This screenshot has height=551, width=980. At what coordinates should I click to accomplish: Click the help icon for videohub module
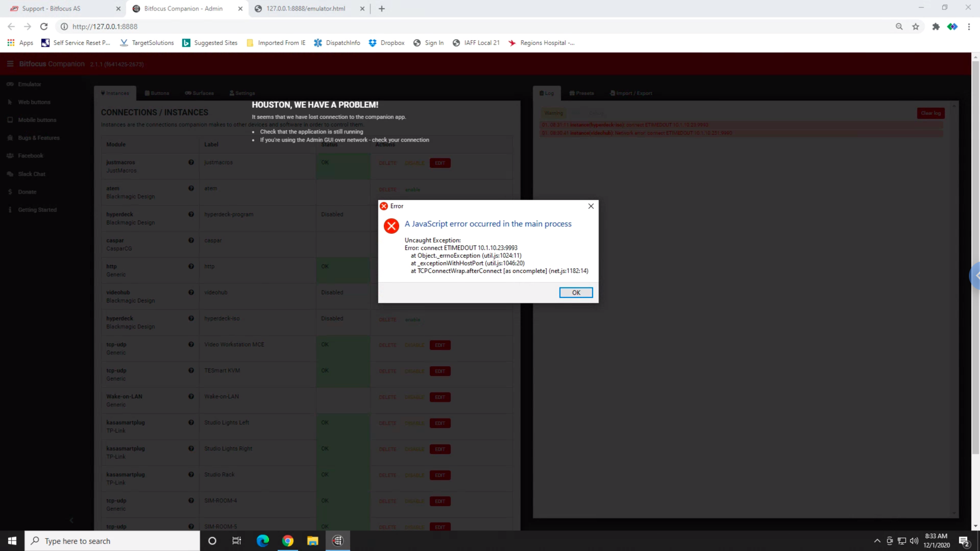191,293
